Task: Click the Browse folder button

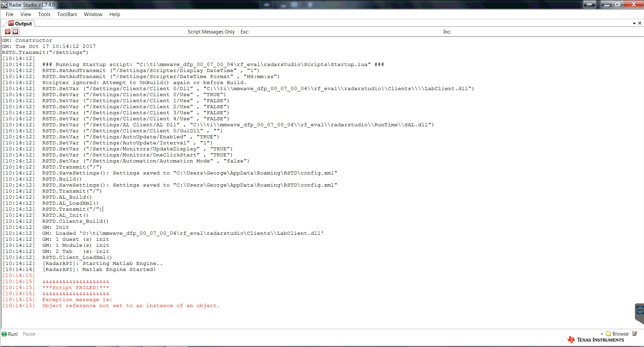Action: click(617, 334)
